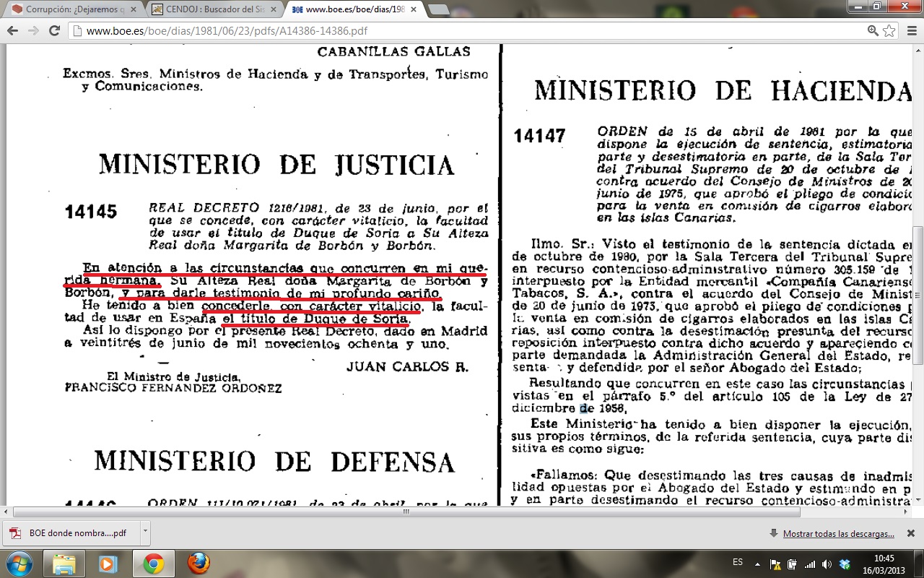Reload the BOE PDF page
The height and width of the screenshot is (578, 924).
click(x=54, y=31)
